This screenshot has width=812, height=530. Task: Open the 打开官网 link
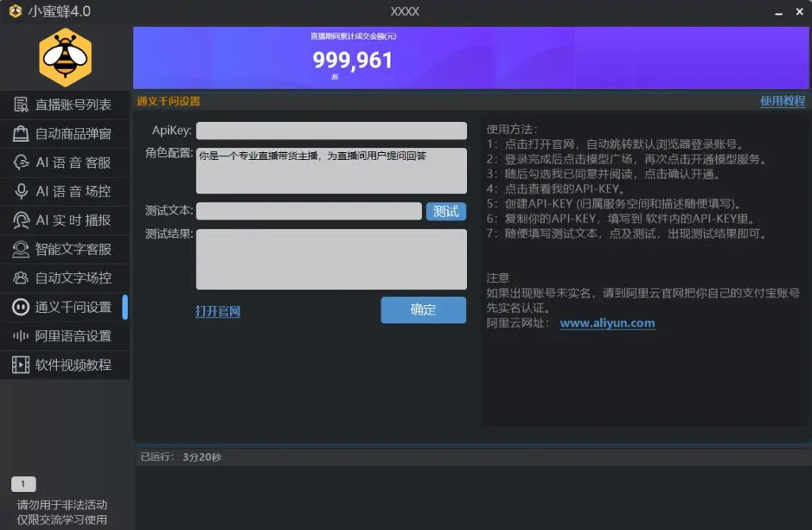217,311
